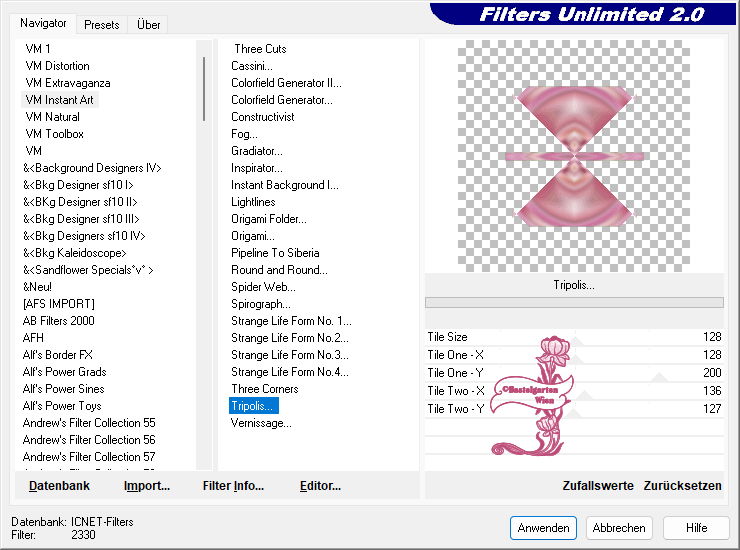
Task: Select the Vernissage... filter
Action: (x=261, y=423)
